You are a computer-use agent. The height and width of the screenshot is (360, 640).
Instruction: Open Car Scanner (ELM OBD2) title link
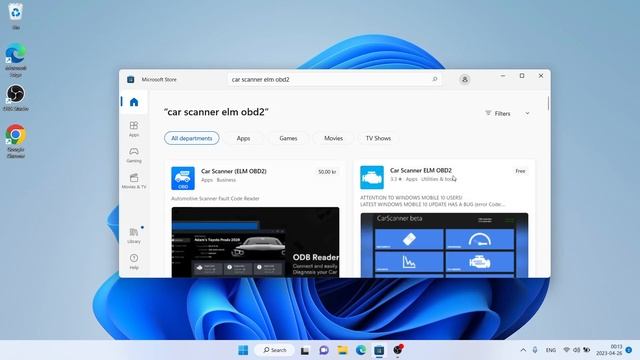click(x=234, y=171)
